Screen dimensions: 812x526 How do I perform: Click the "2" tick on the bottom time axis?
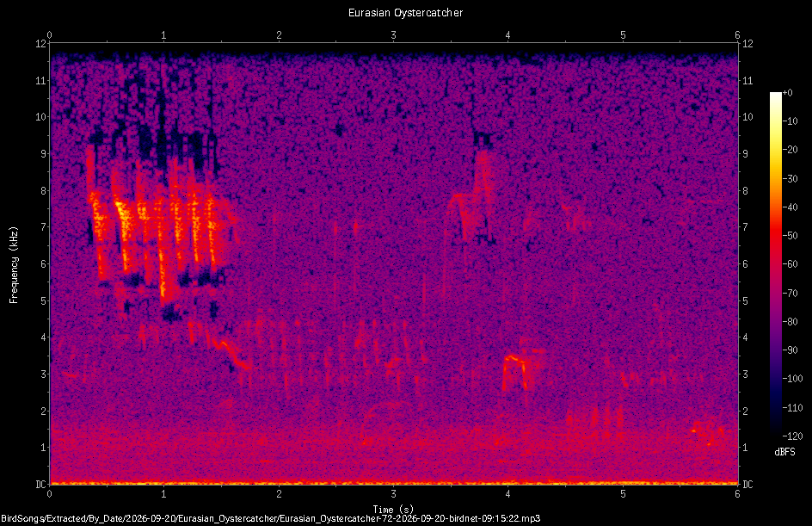(x=279, y=494)
